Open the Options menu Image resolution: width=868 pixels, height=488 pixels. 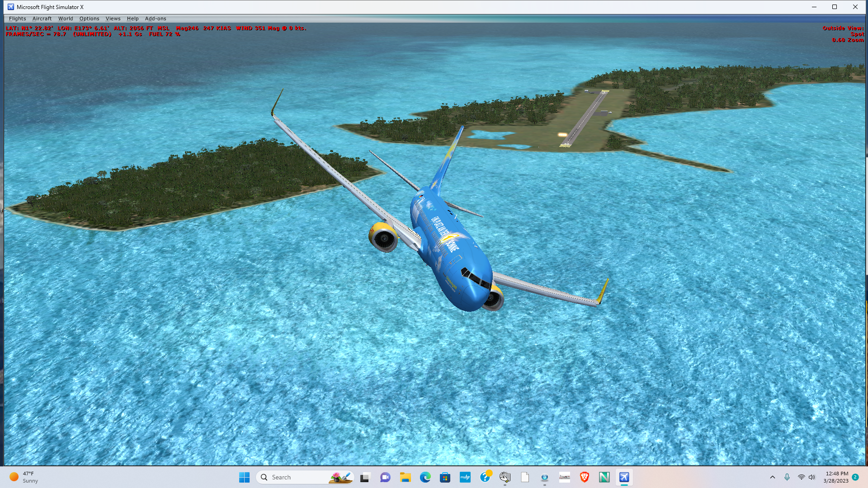point(89,19)
